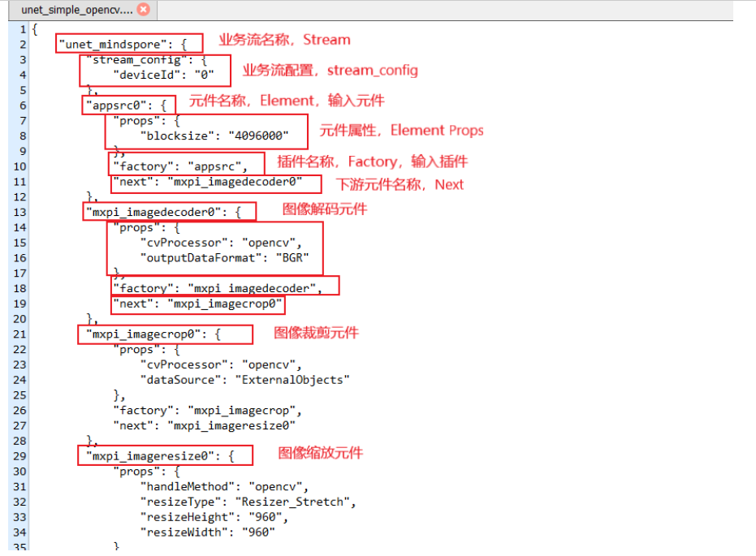Click "resizeHeight": "960", line

click(x=214, y=518)
